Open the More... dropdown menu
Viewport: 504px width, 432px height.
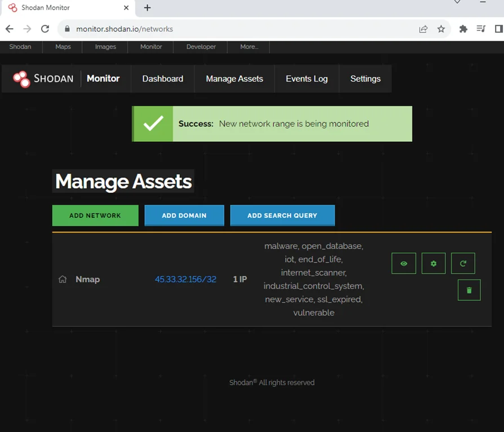tap(248, 47)
